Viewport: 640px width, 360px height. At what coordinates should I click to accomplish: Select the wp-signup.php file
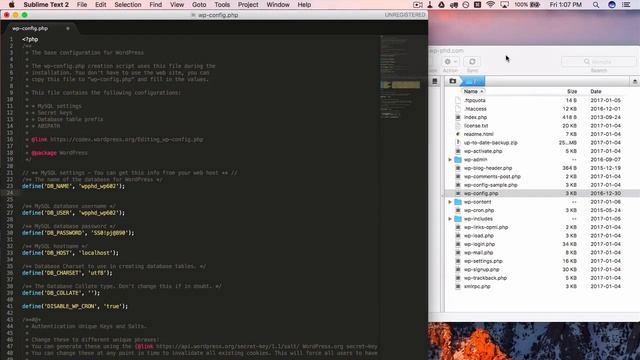[x=482, y=270]
